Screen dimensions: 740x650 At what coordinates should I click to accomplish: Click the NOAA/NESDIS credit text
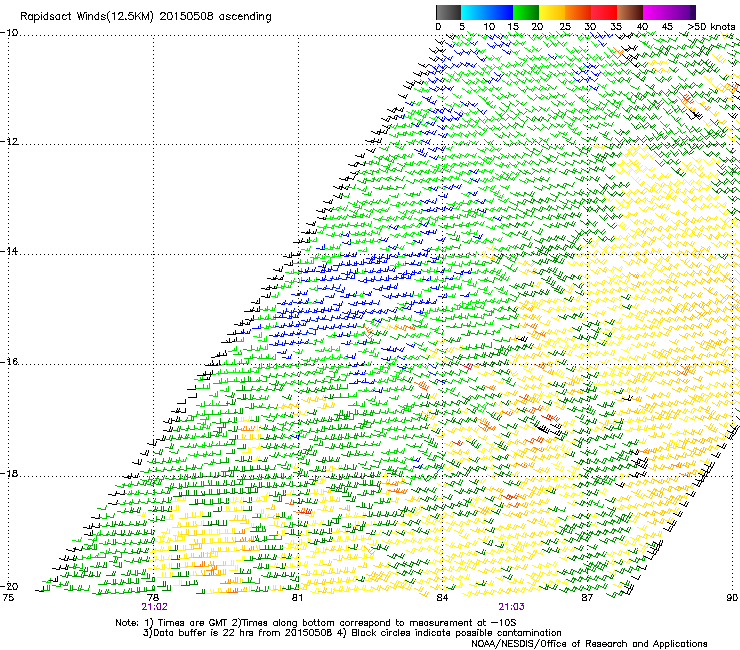(x=589, y=644)
